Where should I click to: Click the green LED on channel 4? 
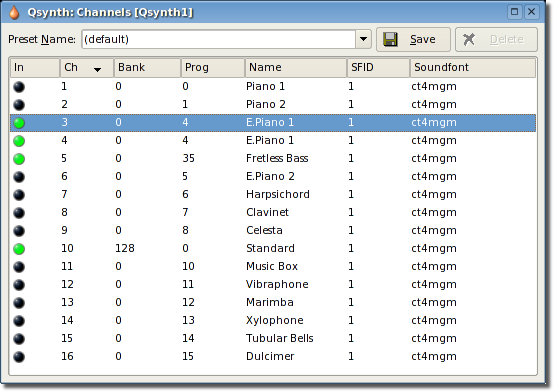point(19,141)
